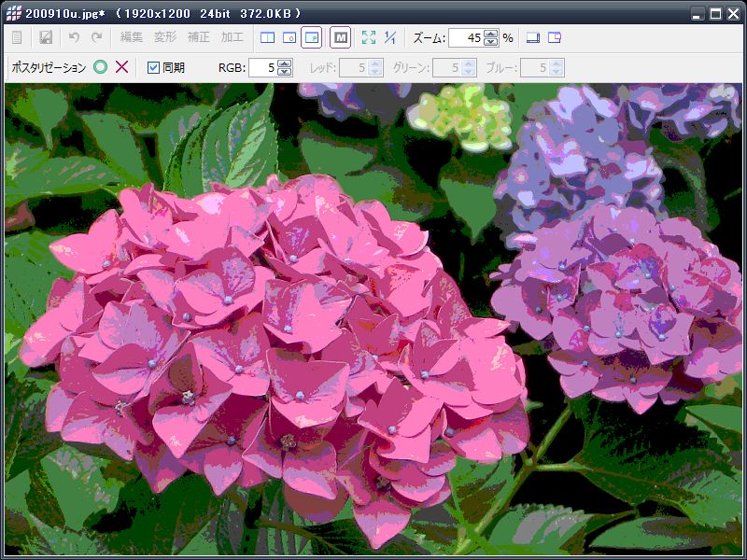Open the 加工 effects menu

tap(233, 38)
